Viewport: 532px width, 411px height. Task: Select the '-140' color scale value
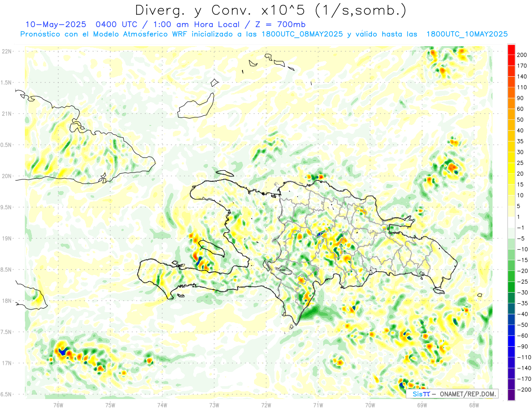coord(524,368)
